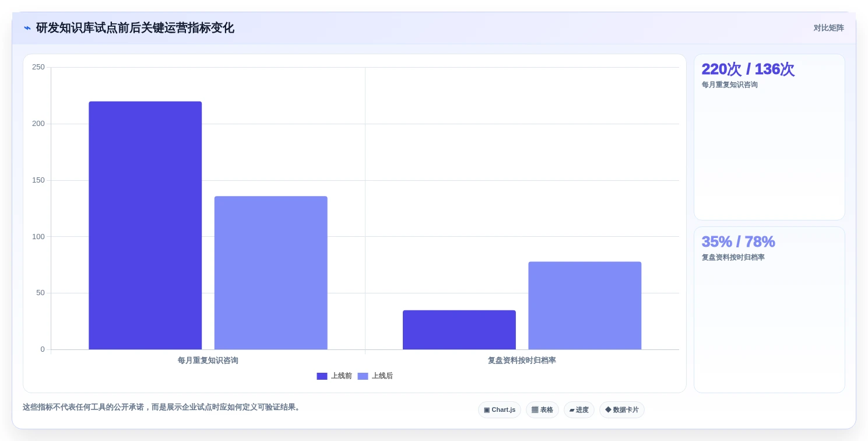Viewport: 868px width, 441px height.
Task: Click the 每月重复知识咨询 caption in top card
Action: (730, 85)
